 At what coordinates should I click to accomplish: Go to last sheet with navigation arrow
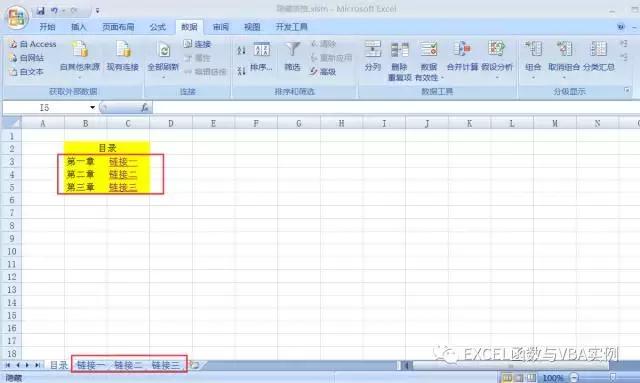click(37, 365)
